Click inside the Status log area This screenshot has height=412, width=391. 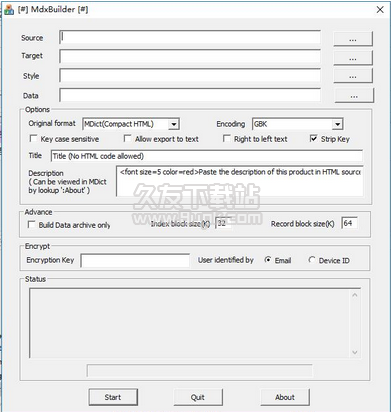[x=190, y=323]
